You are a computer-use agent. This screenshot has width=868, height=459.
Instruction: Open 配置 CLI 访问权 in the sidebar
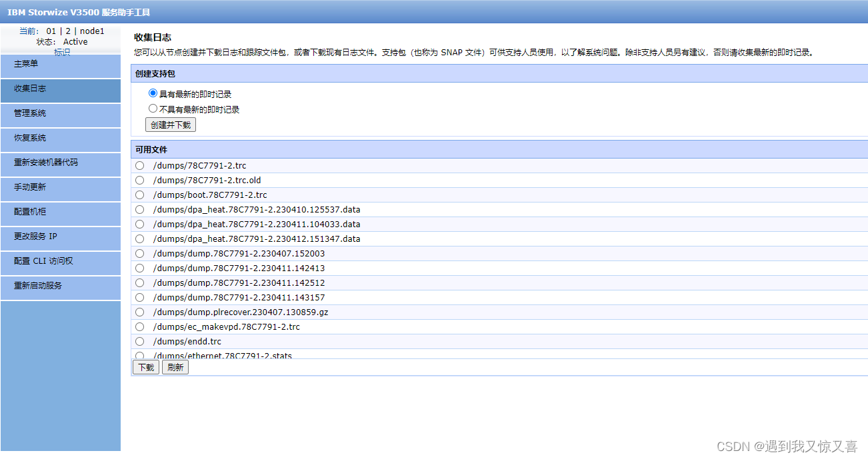pyautogui.click(x=60, y=262)
